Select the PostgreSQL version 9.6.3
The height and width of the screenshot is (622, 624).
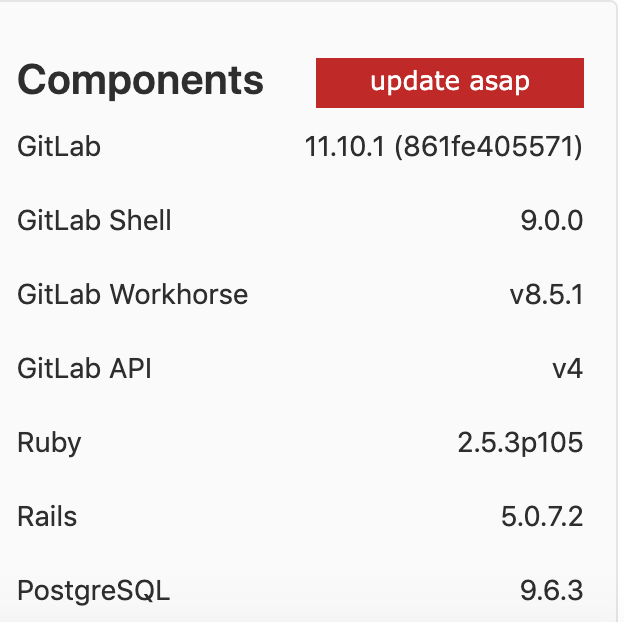point(552,591)
